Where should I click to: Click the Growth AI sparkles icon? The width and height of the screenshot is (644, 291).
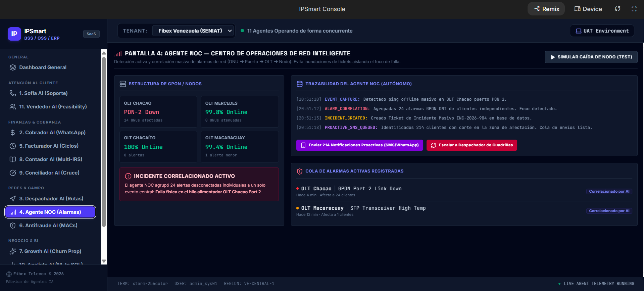[13, 251]
